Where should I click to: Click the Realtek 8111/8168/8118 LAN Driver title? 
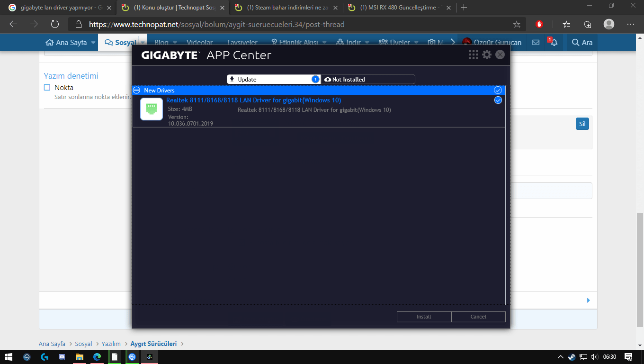click(x=253, y=100)
